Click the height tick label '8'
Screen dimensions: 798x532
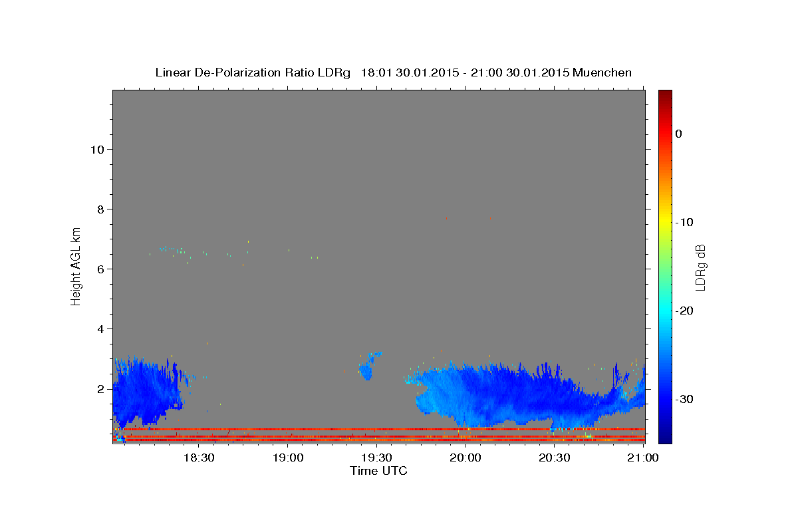pos(100,209)
